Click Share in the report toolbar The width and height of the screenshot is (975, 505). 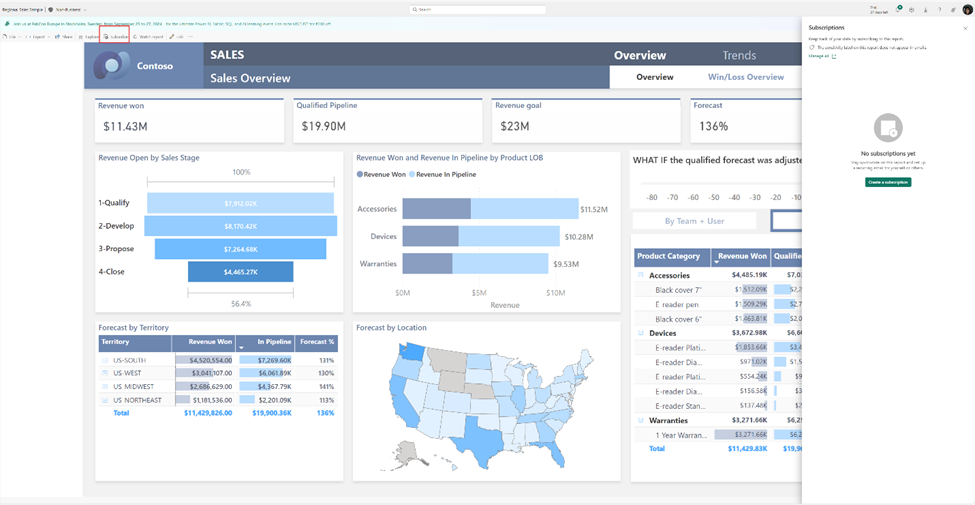coord(64,37)
